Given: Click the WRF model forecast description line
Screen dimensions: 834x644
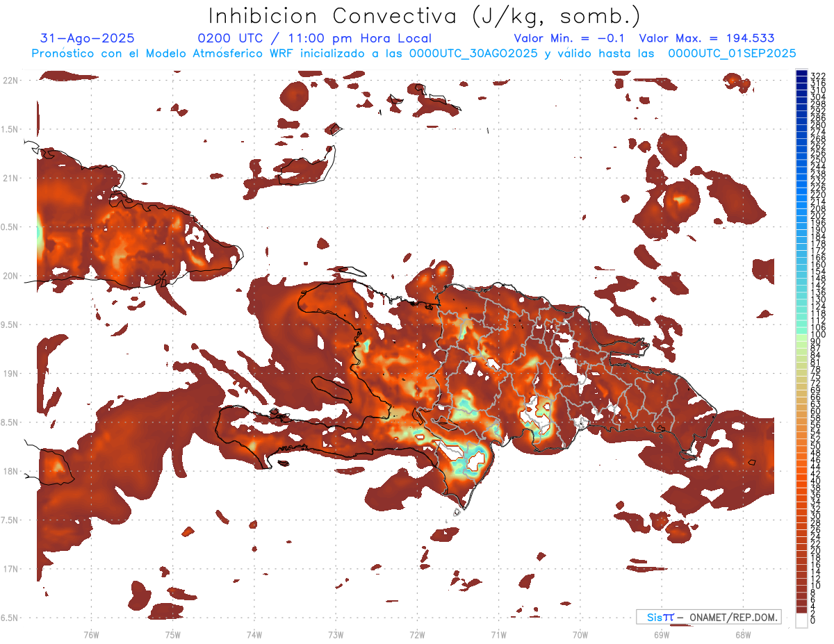Looking at the screenshot, I should coord(414,53).
